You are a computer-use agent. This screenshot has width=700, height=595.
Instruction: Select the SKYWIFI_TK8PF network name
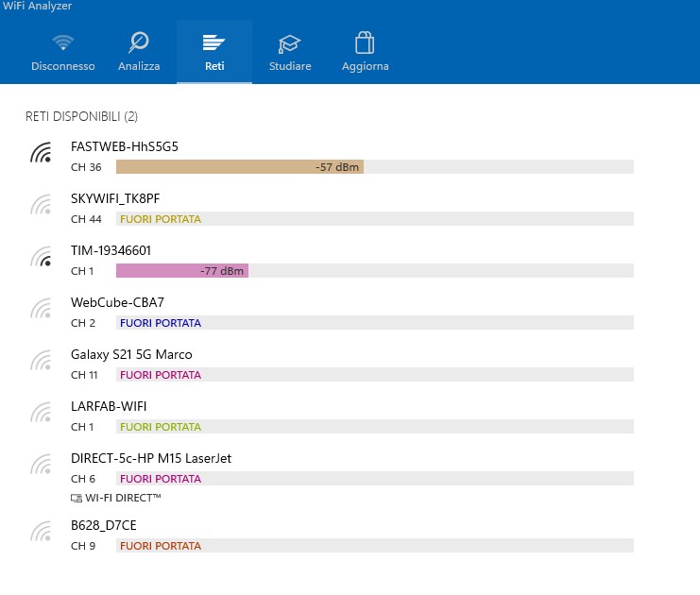pos(115,198)
